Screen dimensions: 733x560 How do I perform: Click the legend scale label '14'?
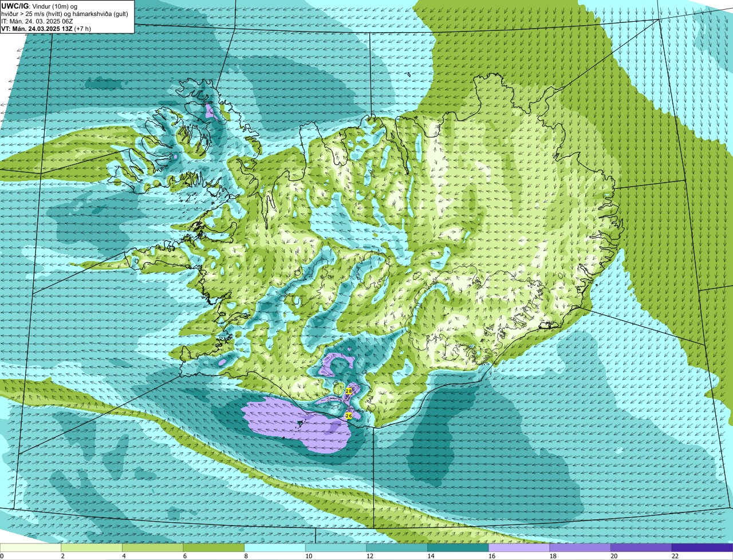(431, 556)
